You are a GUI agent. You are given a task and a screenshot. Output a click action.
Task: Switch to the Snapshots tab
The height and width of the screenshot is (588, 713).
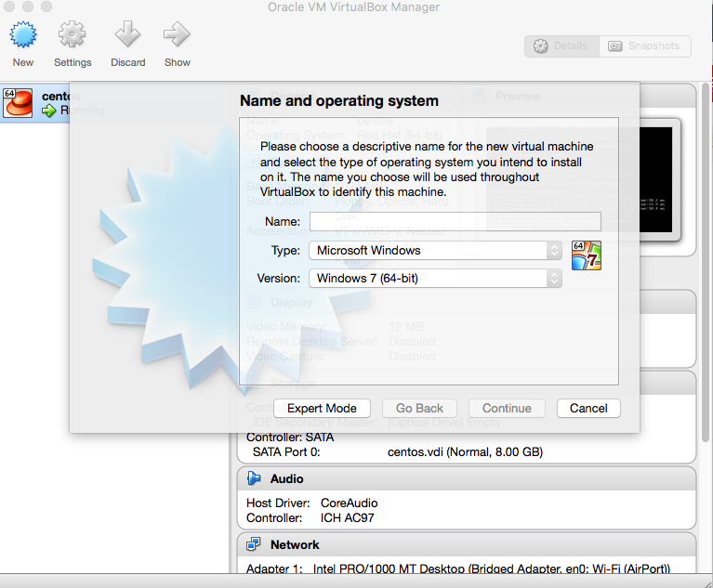(645, 46)
